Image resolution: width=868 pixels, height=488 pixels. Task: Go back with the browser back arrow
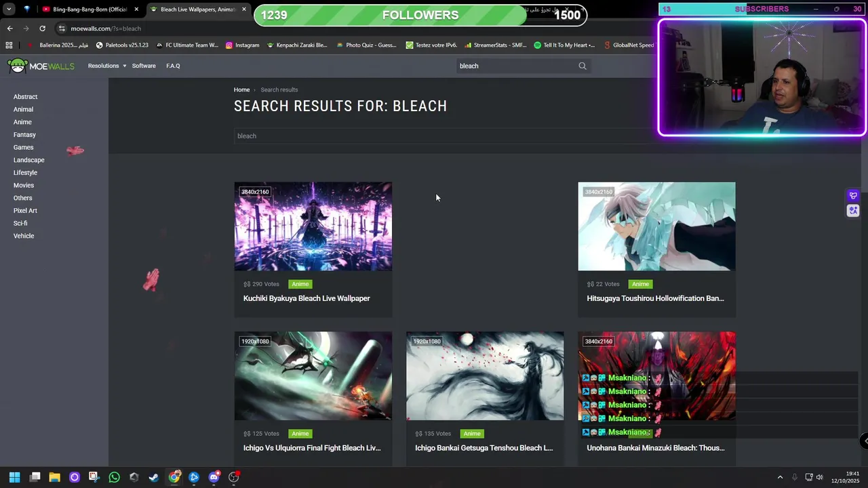[x=9, y=28]
